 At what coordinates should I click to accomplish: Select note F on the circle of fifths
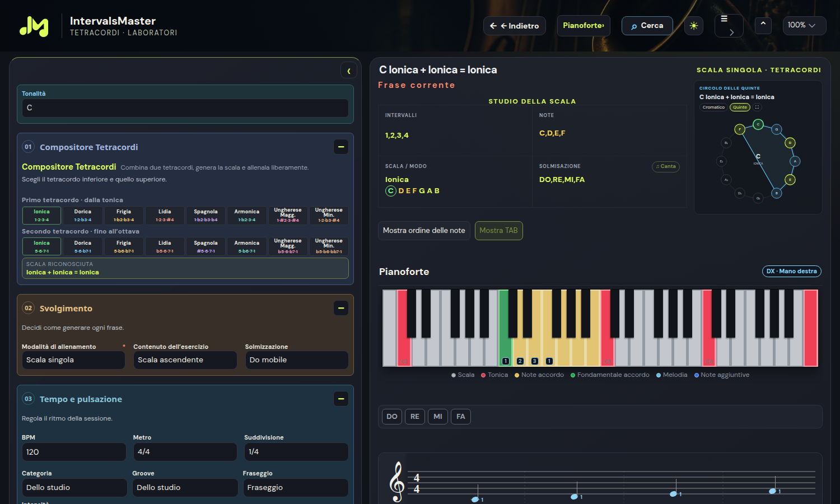pyautogui.click(x=740, y=129)
